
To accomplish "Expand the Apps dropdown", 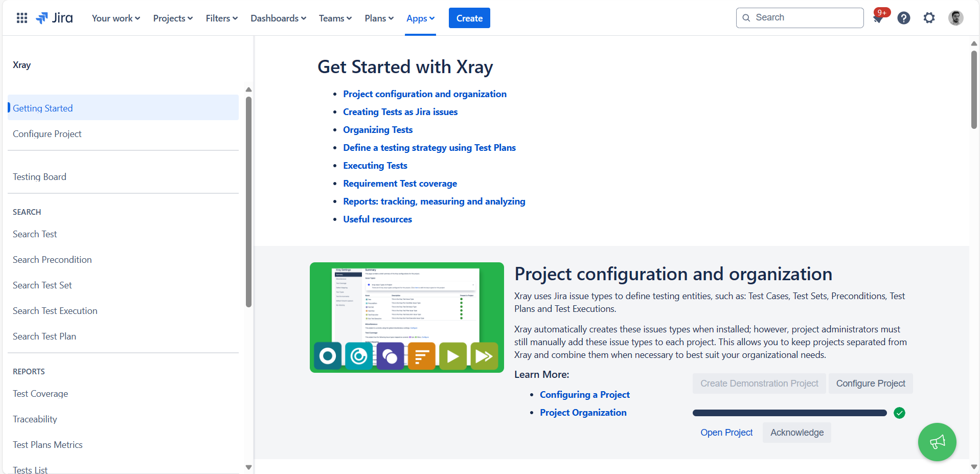I will tap(420, 18).
